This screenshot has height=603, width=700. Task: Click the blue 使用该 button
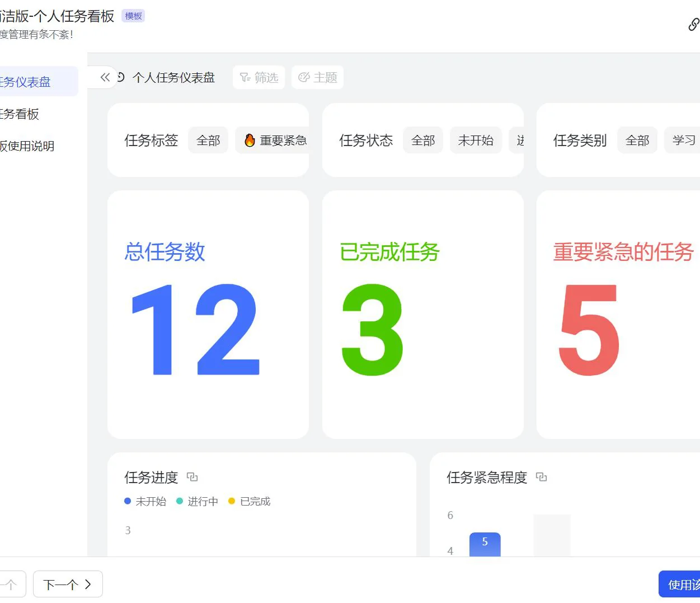(x=679, y=585)
